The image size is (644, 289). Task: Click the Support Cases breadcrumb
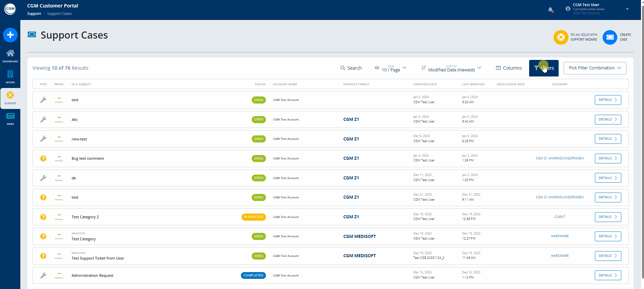pos(59,14)
